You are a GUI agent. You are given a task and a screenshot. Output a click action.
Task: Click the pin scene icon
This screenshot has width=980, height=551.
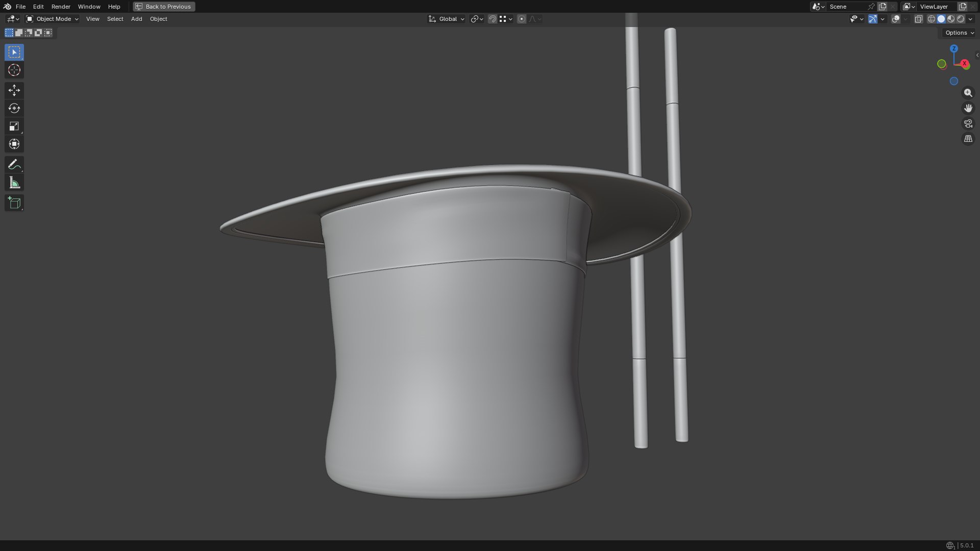[871, 7]
